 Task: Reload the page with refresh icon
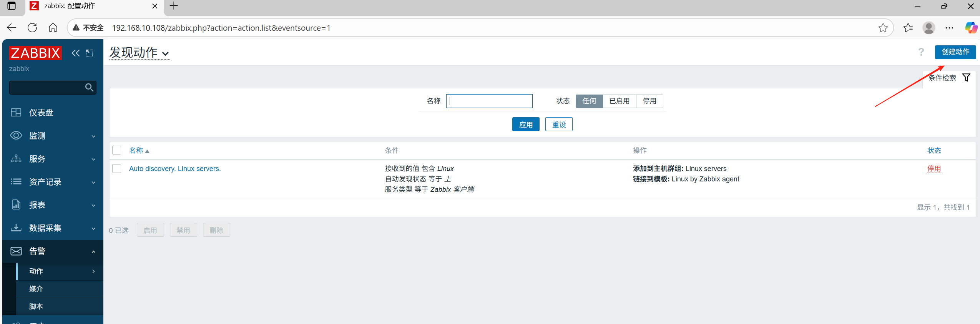(32, 28)
